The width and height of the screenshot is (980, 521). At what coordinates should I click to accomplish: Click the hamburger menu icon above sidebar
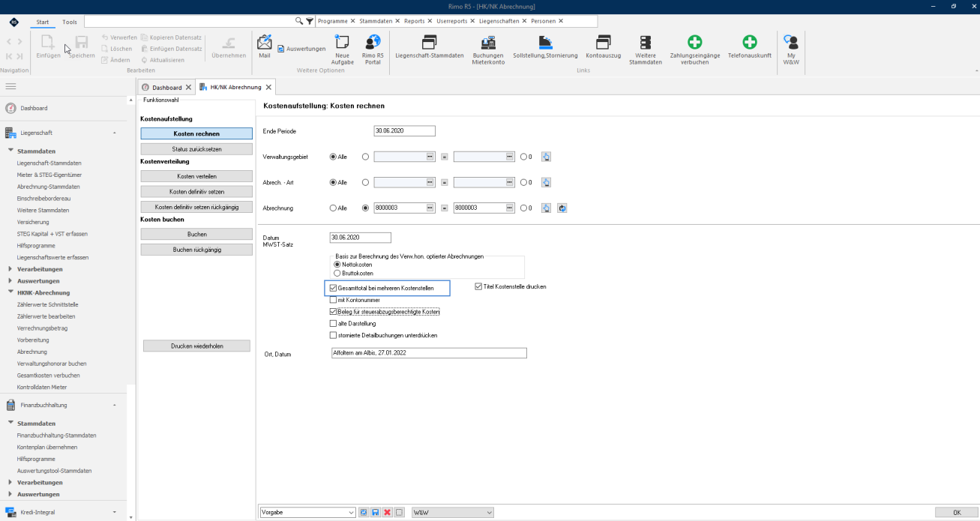coord(10,87)
